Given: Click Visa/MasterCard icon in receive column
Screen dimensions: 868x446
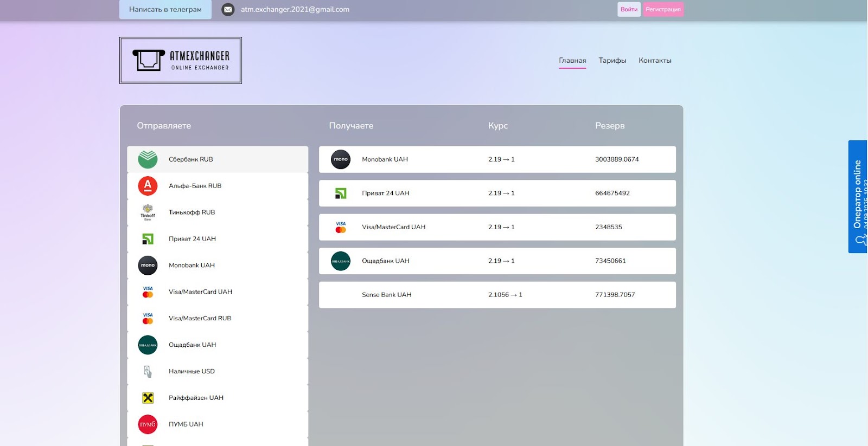Looking at the screenshot, I should click(x=341, y=227).
